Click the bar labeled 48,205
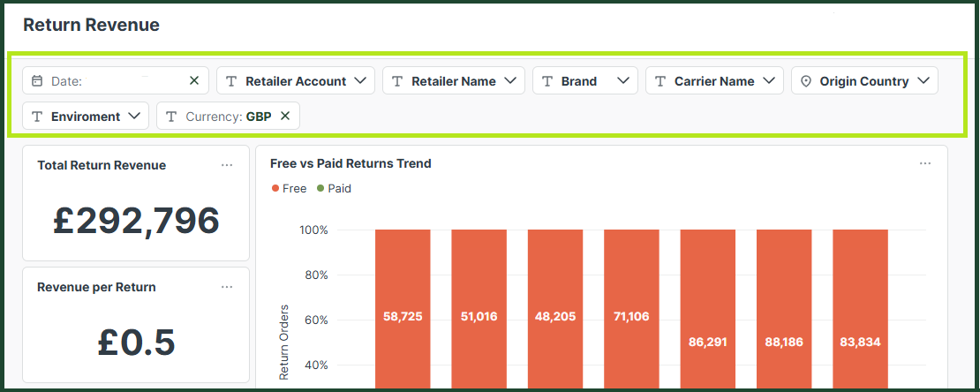Image resolution: width=980 pixels, height=392 pixels. coord(555,309)
